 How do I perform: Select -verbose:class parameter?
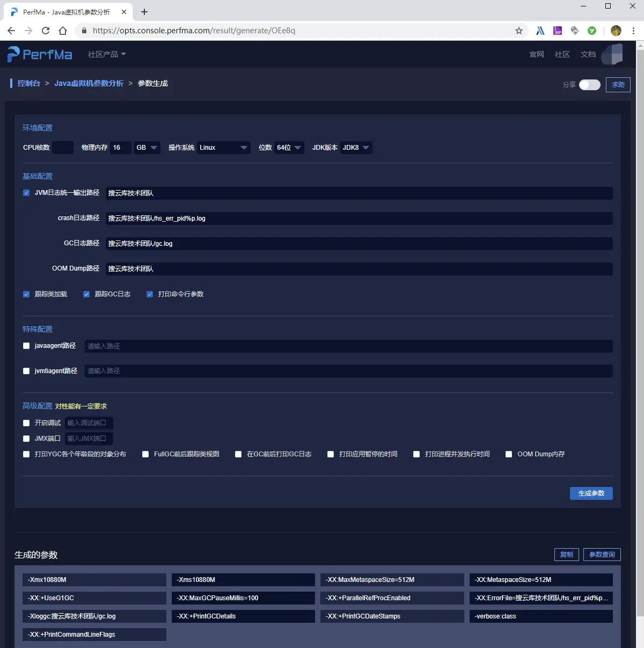541,616
